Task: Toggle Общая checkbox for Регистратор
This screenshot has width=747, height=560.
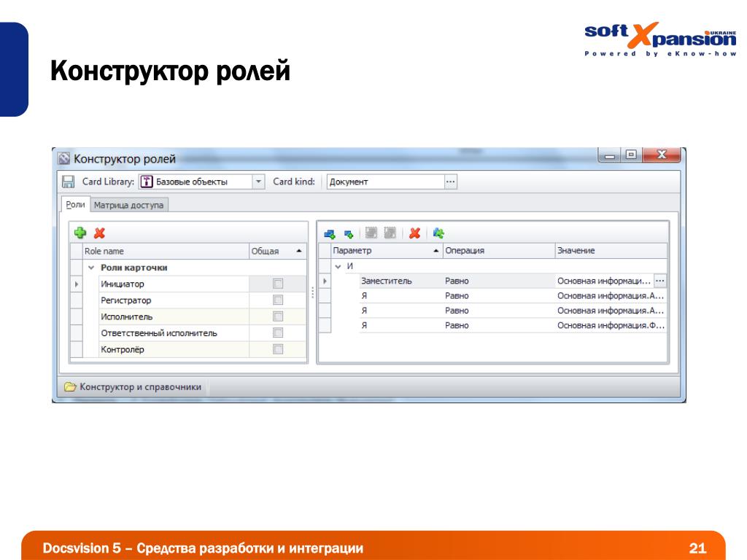Action: [x=278, y=300]
